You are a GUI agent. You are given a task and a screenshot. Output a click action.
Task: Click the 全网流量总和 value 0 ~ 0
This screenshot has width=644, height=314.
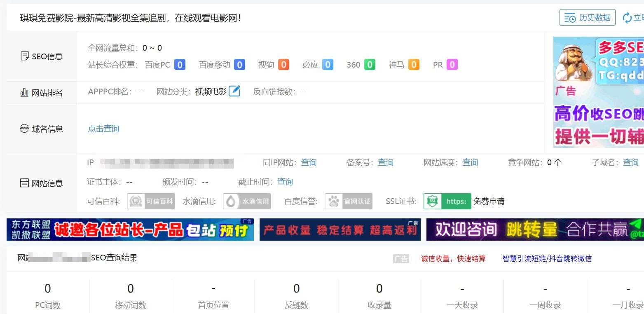(152, 48)
